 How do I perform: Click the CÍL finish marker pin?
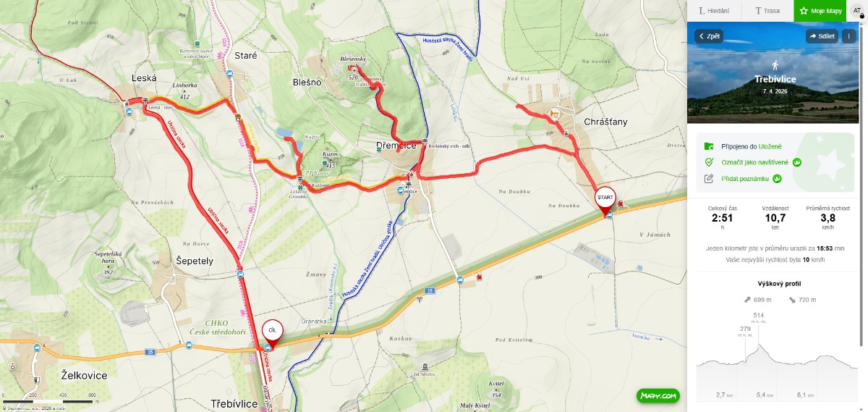pyautogui.click(x=273, y=331)
